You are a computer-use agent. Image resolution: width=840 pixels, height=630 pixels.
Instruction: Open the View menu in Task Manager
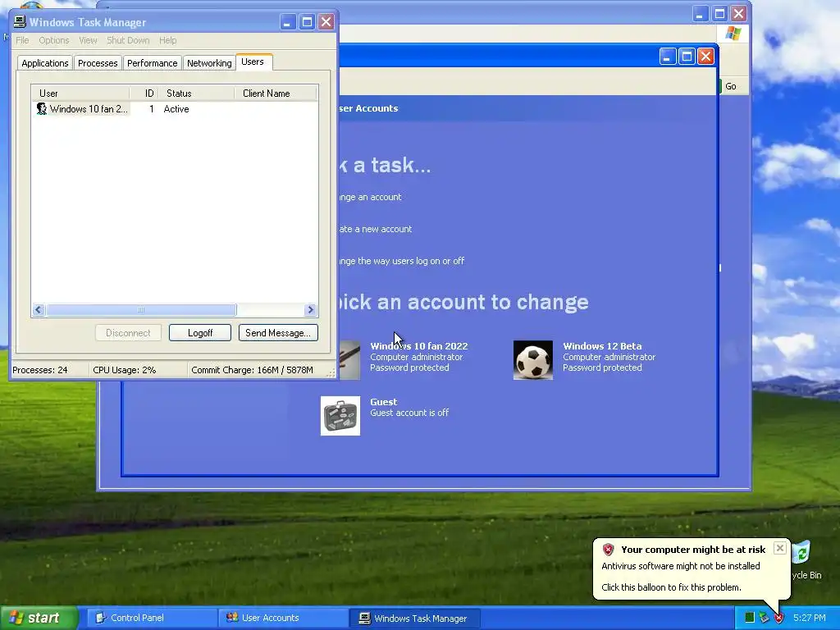tap(88, 40)
